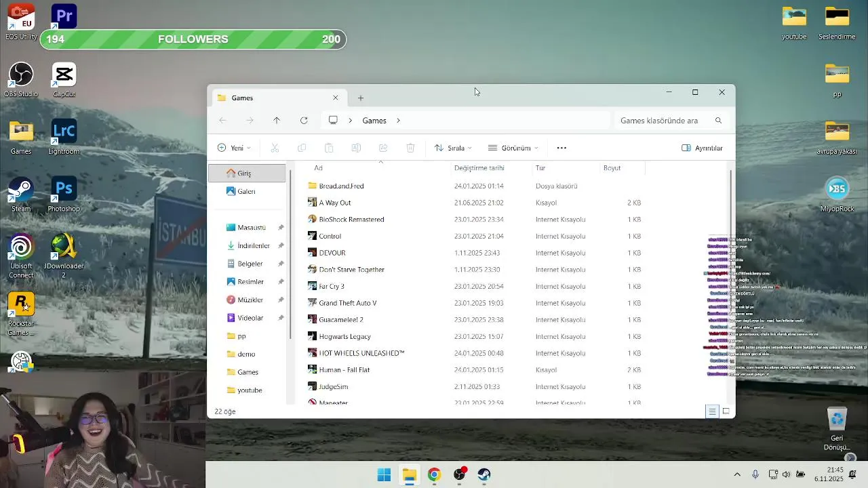
Task: Switch to details view in status bar
Action: [712, 411]
